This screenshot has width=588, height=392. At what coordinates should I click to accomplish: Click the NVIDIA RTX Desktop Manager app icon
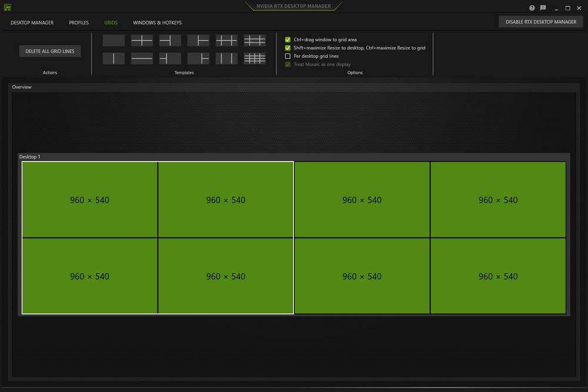[x=7, y=8]
